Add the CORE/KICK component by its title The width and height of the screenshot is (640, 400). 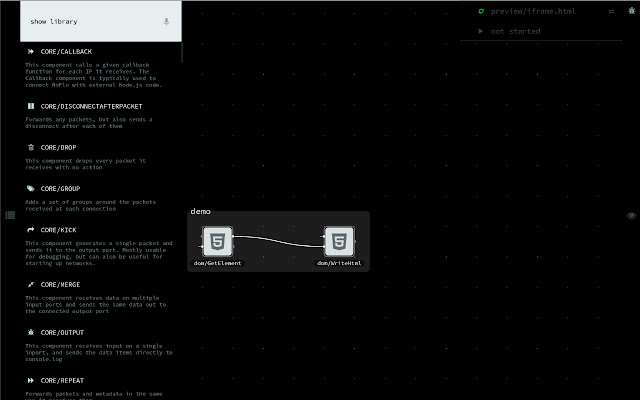(58, 230)
